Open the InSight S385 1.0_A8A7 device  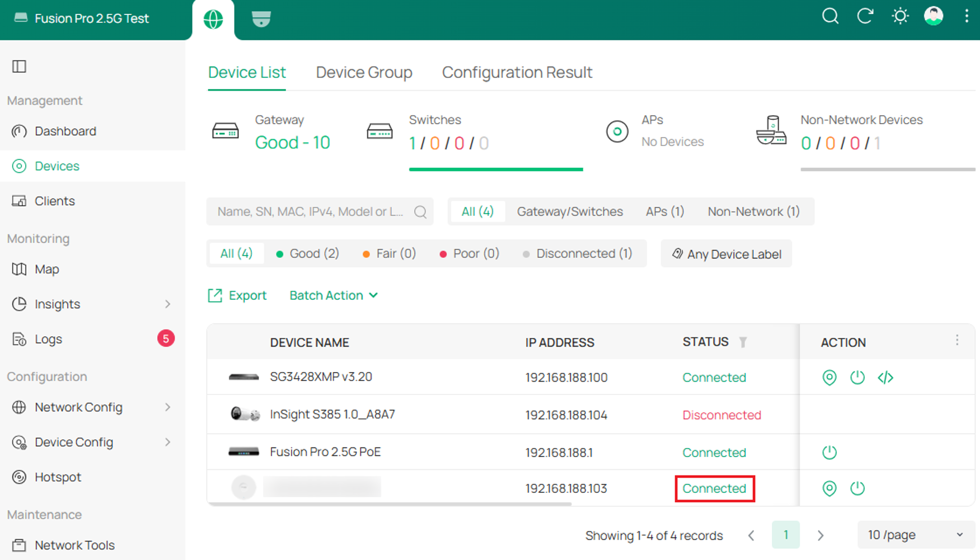[x=332, y=415]
